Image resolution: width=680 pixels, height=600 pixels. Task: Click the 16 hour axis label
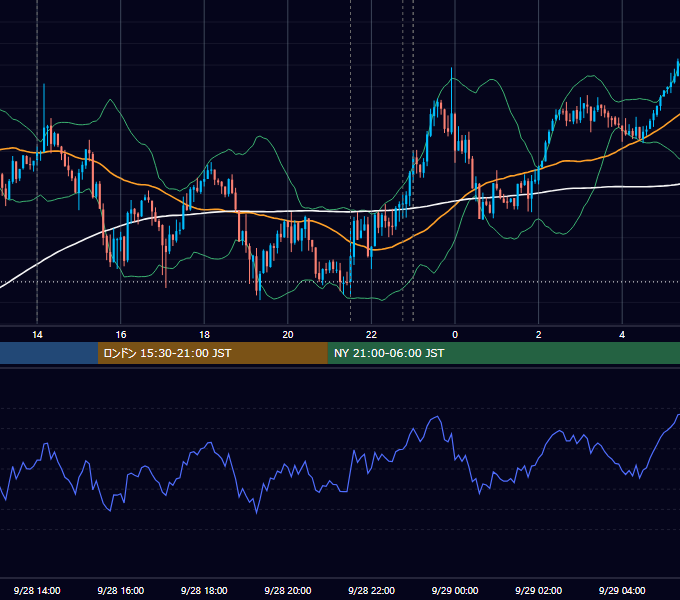121,335
